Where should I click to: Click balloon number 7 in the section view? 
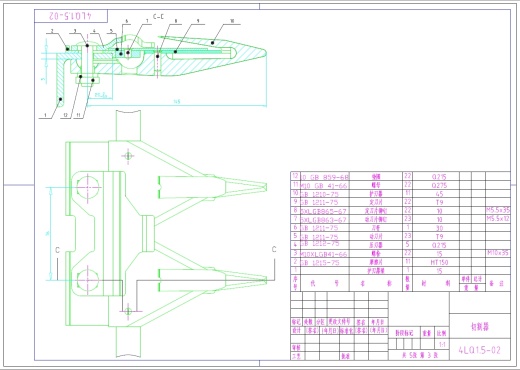pos(148,21)
